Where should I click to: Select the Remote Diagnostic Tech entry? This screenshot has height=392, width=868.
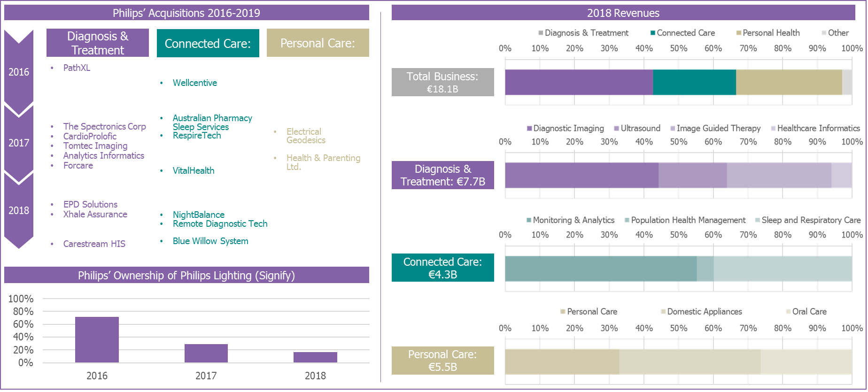[220, 223]
